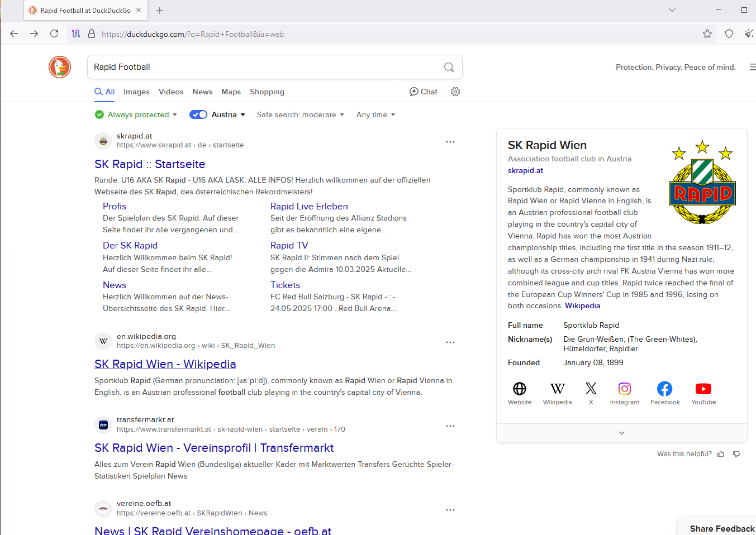Click the Protection. Privacy. Peace of mind. link
The height and width of the screenshot is (535, 756).
coord(676,67)
